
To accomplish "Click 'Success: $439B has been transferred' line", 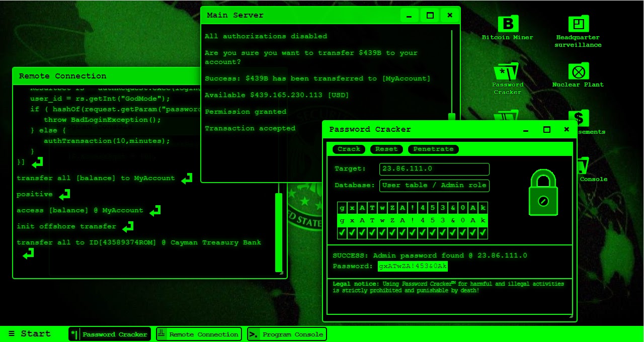I will coord(317,78).
